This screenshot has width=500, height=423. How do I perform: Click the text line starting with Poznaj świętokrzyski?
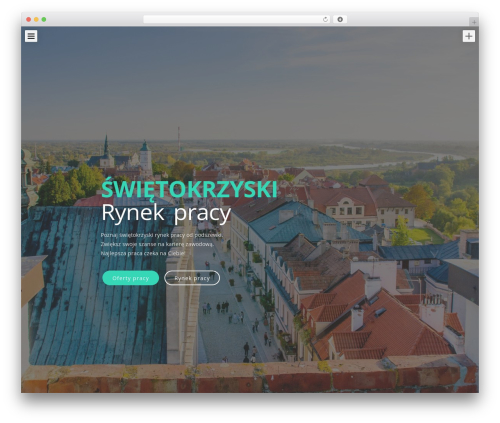click(x=161, y=235)
